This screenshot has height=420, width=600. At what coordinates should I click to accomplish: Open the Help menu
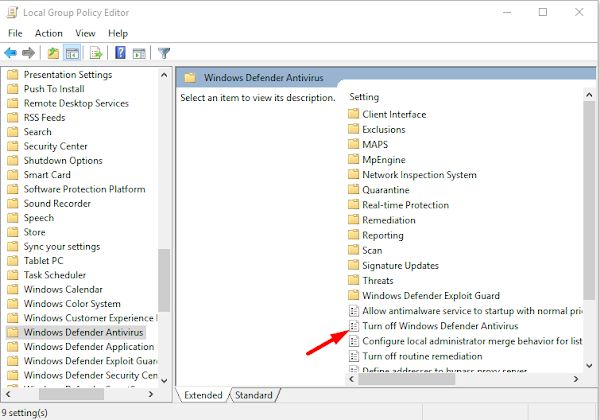pos(117,33)
